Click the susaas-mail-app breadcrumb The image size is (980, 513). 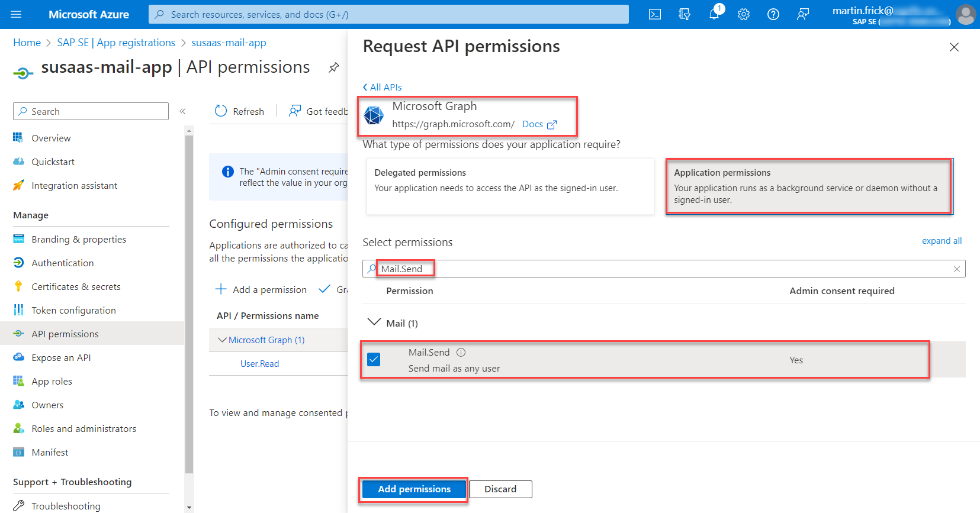[x=229, y=43]
